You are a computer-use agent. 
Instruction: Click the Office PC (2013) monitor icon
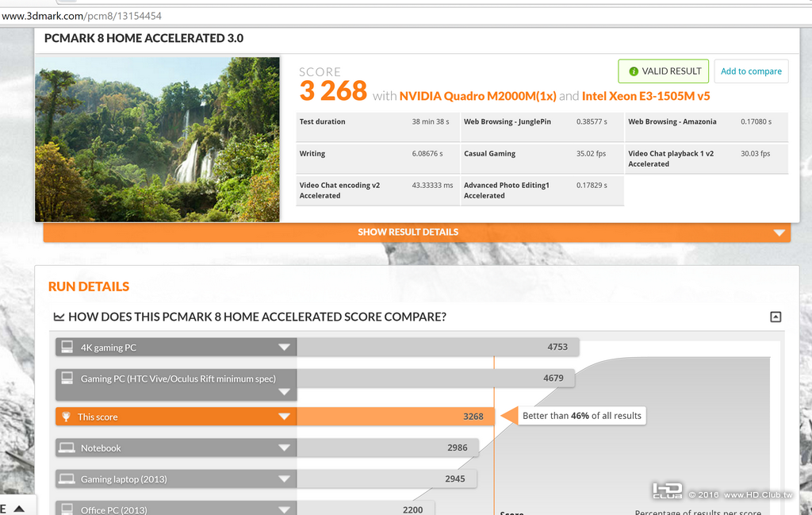coord(67,509)
